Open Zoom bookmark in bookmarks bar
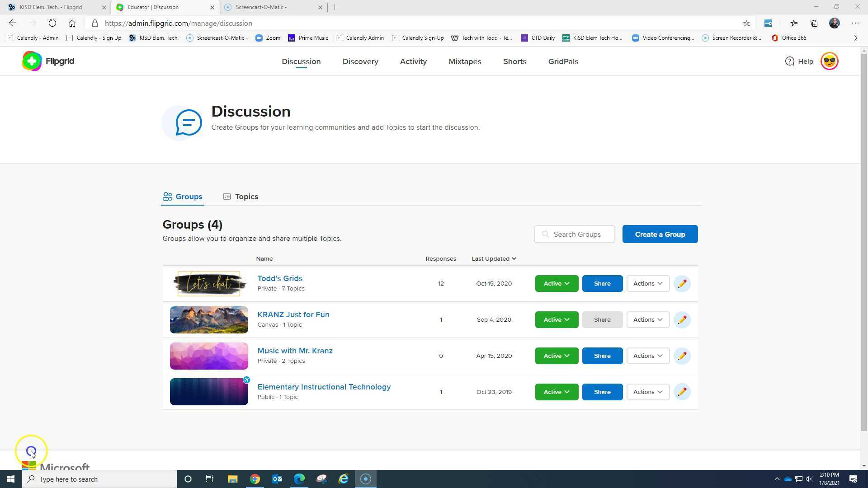Screen dimensions: 868x488 tap(268, 38)
